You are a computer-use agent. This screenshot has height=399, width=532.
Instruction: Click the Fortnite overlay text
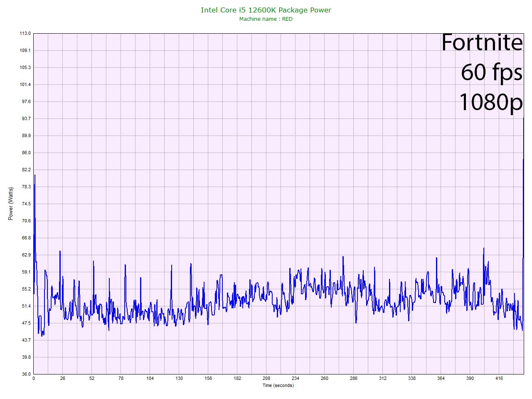coord(481,42)
